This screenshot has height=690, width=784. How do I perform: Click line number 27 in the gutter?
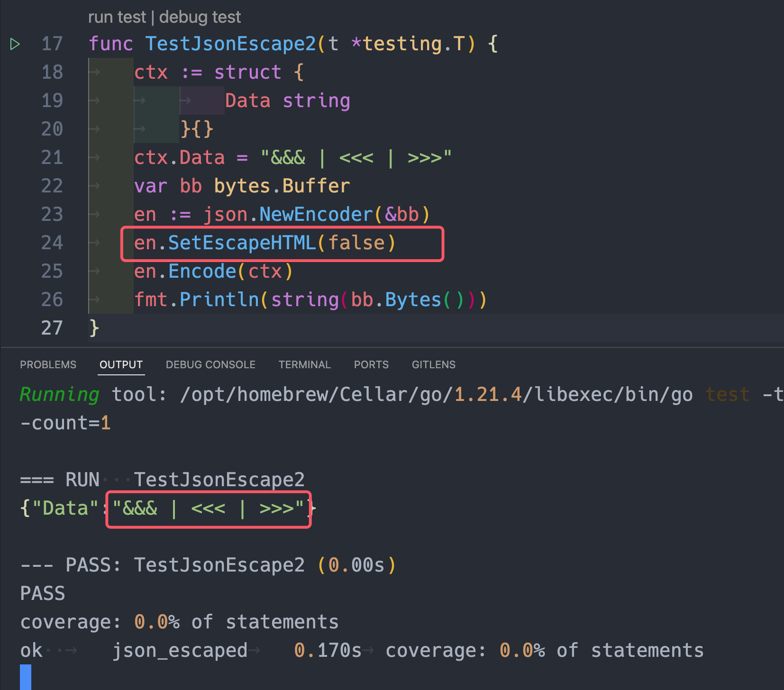(x=52, y=328)
